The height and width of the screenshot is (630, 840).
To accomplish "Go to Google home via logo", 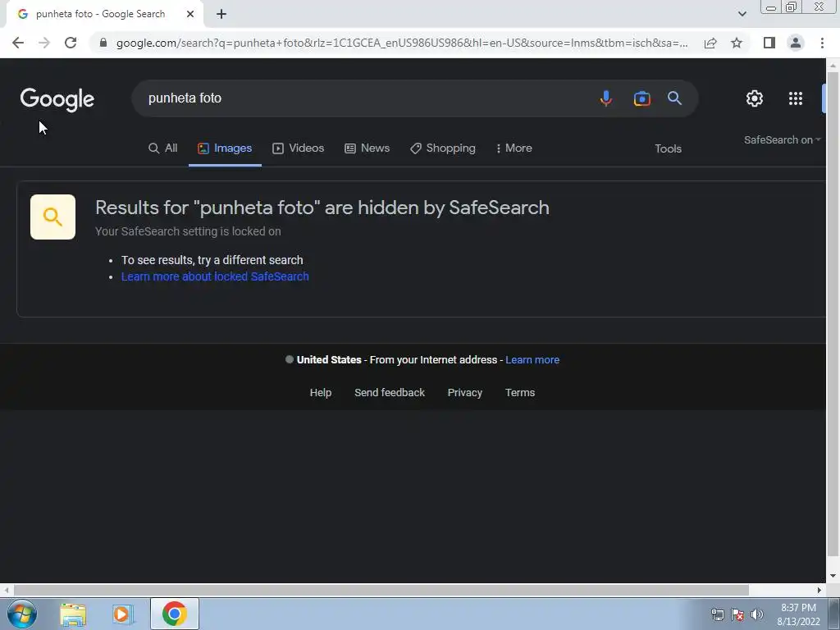I will 57,99.
